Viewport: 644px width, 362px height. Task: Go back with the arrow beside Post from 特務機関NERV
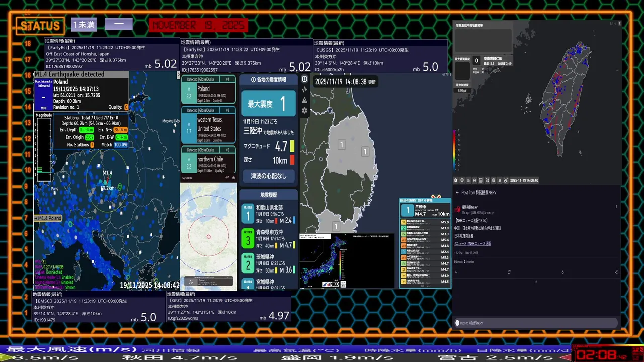457,193
